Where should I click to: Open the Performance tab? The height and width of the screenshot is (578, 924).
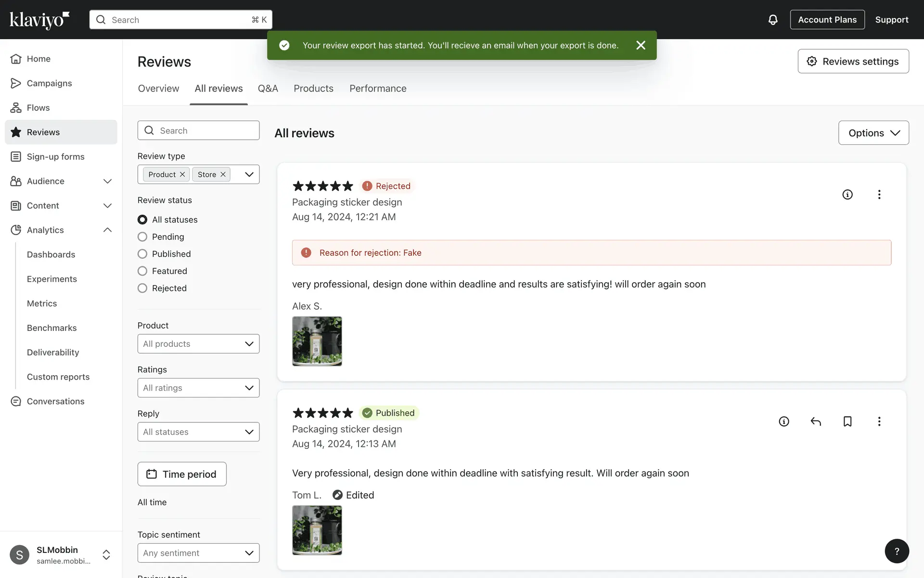(x=378, y=89)
